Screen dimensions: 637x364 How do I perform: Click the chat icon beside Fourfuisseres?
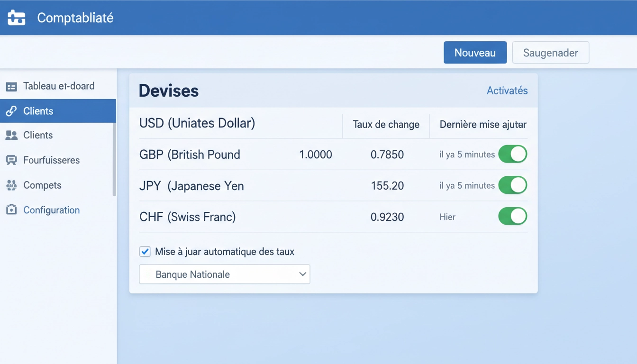[x=11, y=160]
